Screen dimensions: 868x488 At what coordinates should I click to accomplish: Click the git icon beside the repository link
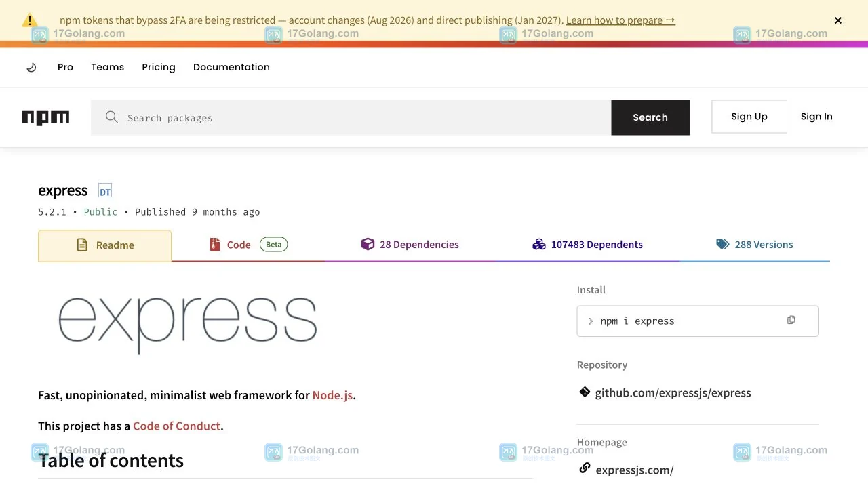click(x=585, y=392)
